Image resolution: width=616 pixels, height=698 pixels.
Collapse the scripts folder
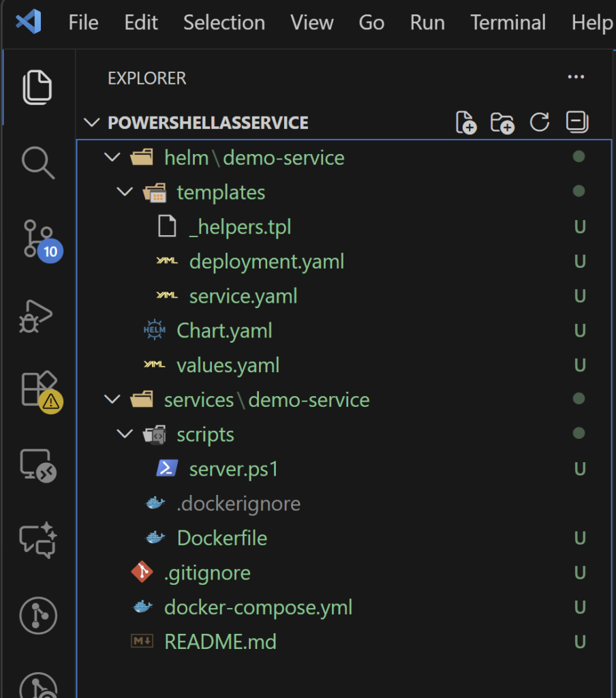(x=124, y=435)
